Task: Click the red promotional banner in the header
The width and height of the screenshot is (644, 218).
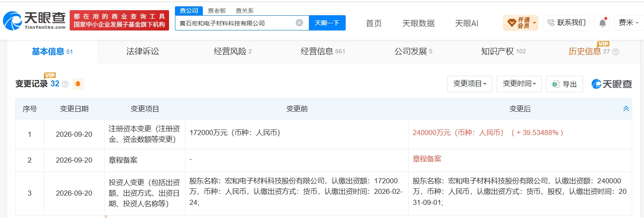Action: 119,20
